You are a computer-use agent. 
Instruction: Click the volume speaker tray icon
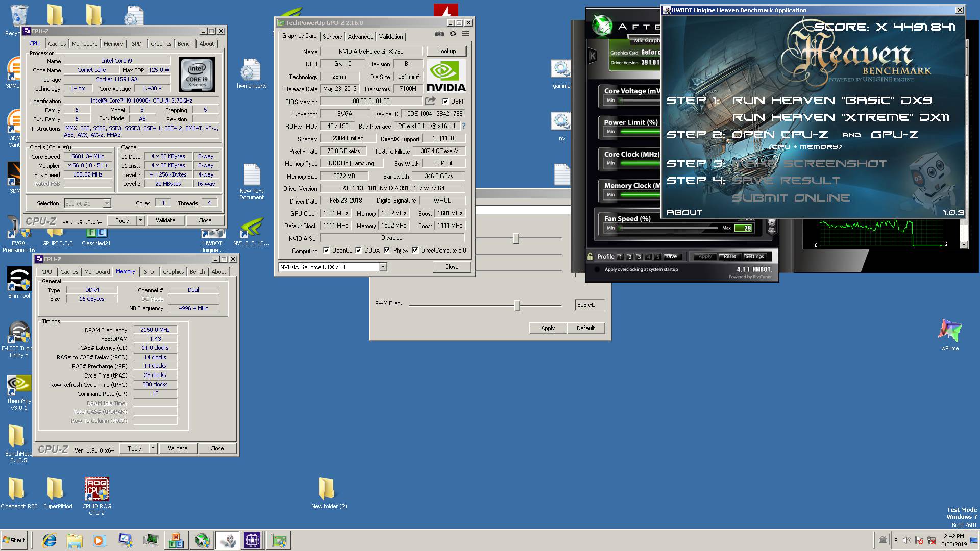coord(906,540)
